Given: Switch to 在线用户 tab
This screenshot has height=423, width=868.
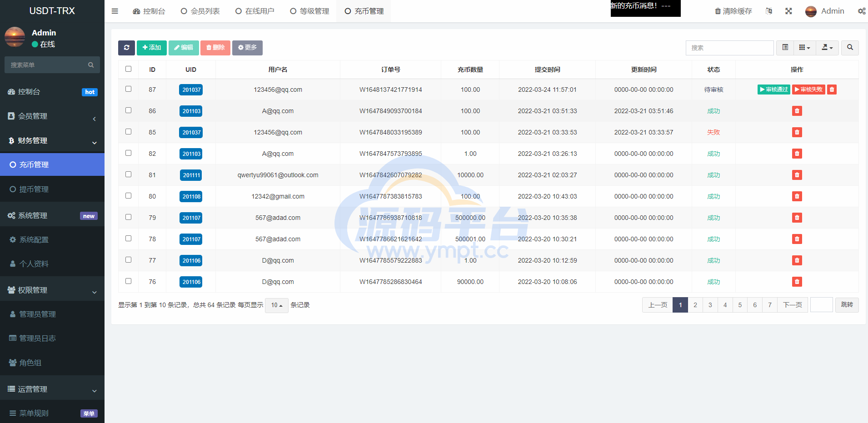Looking at the screenshot, I should [x=255, y=11].
